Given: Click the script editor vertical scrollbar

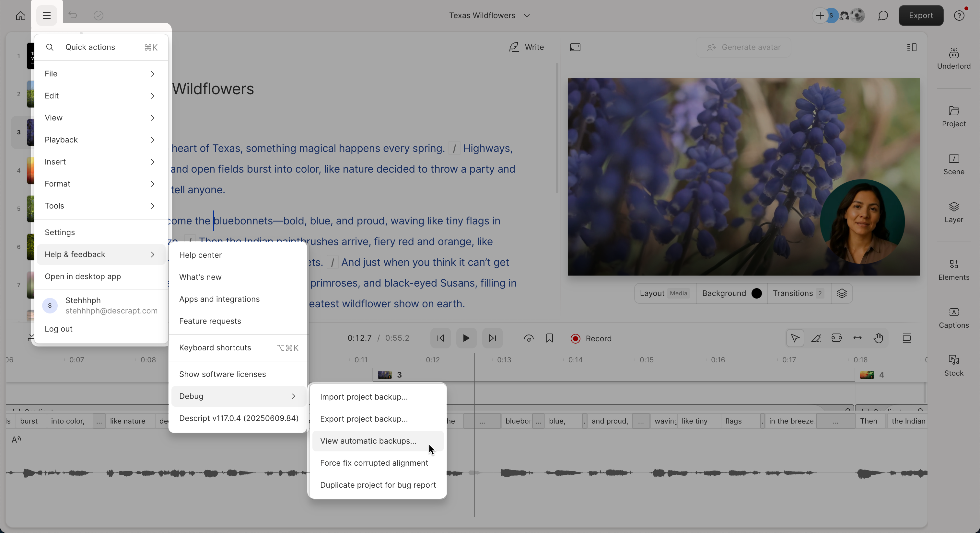Looking at the screenshot, I should pyautogui.click(x=556, y=127).
